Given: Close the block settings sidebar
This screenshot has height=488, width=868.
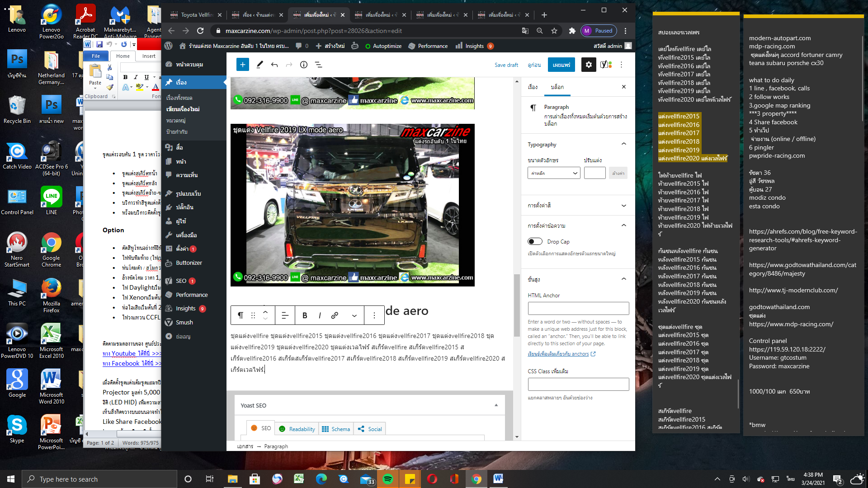Looking at the screenshot, I should [624, 87].
